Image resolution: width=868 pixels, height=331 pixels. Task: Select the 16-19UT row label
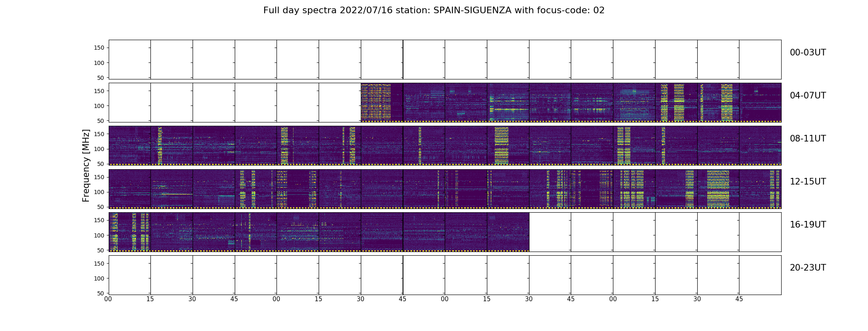[x=808, y=225]
